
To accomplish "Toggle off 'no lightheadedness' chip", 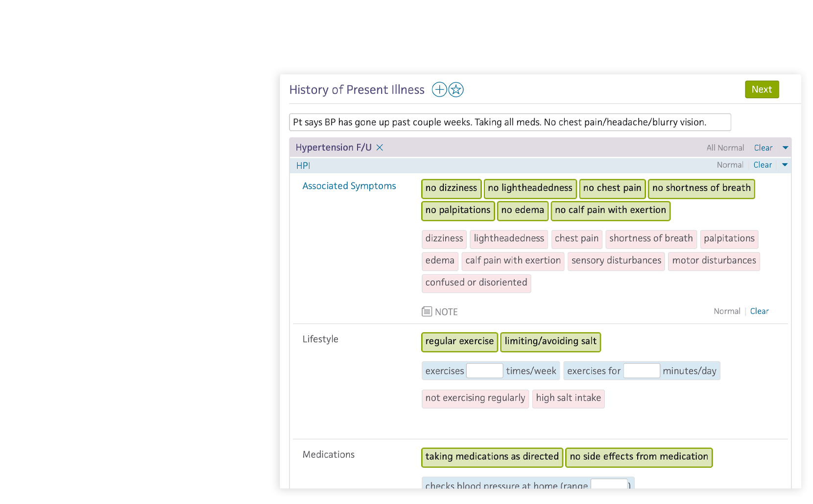I will pos(530,188).
